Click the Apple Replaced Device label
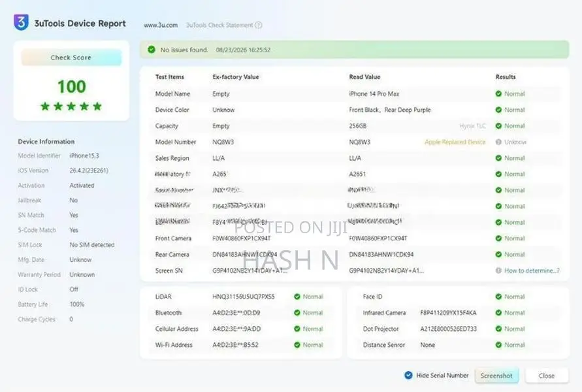Screen dimensions: 582x392 point(455,142)
